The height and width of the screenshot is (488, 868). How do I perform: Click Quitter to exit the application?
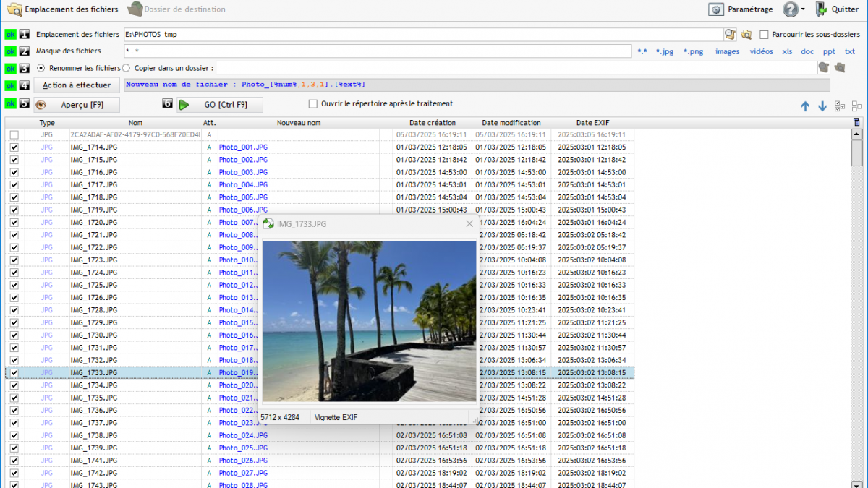(837, 9)
